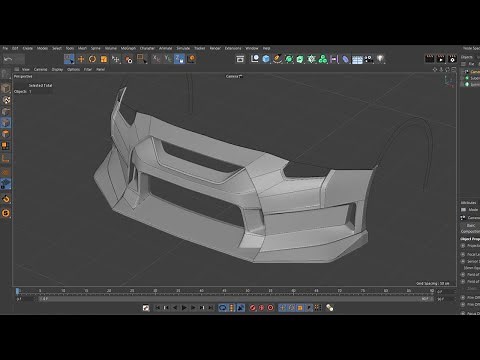Open the Subdivision Surface generators icon
Image resolution: width=480 pixels, height=360 pixels.
(x=289, y=59)
